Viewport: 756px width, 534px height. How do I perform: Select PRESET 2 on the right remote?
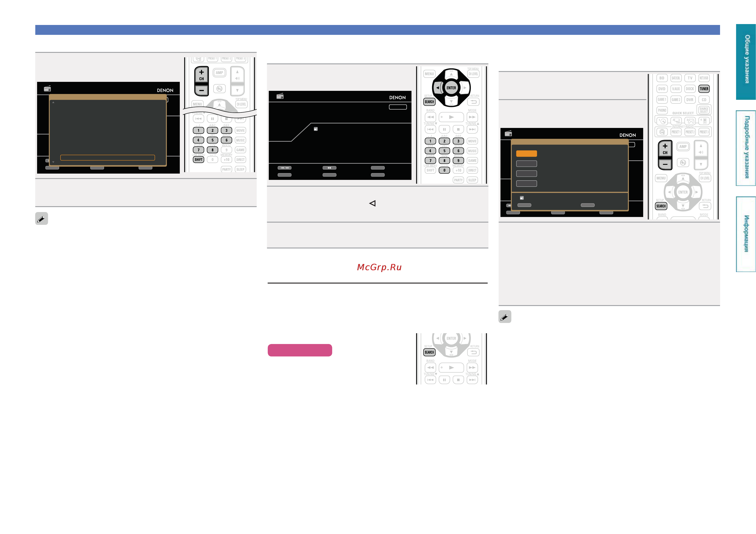tap(690, 132)
